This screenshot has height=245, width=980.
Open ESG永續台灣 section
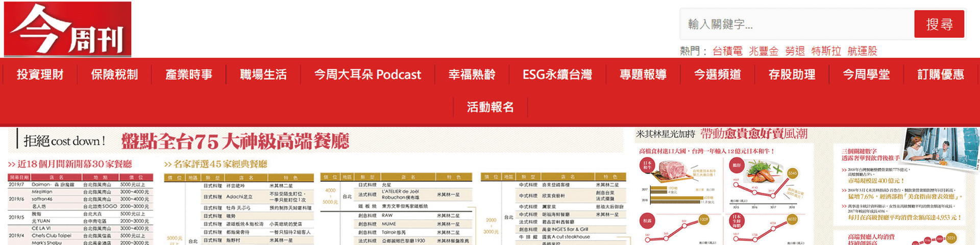click(557, 75)
